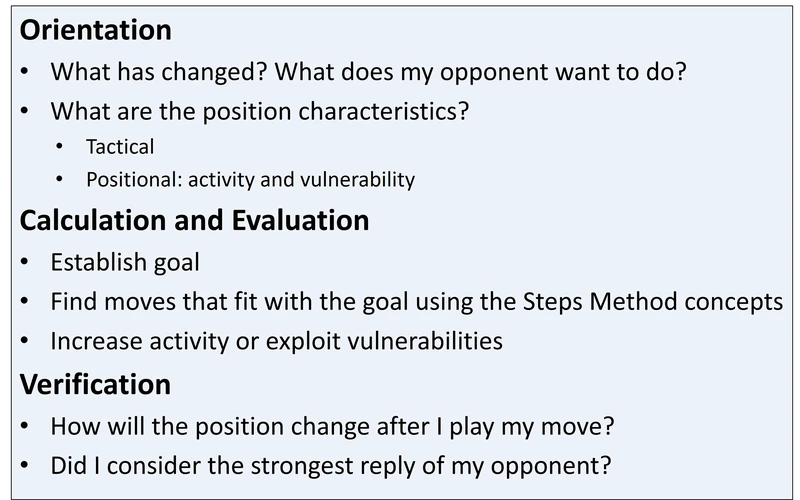
Task: Click the Verification heading
Action: click(95, 384)
